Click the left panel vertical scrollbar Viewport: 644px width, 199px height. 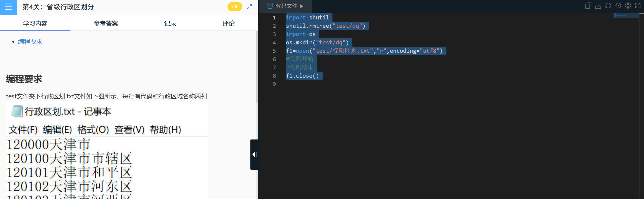257,67
